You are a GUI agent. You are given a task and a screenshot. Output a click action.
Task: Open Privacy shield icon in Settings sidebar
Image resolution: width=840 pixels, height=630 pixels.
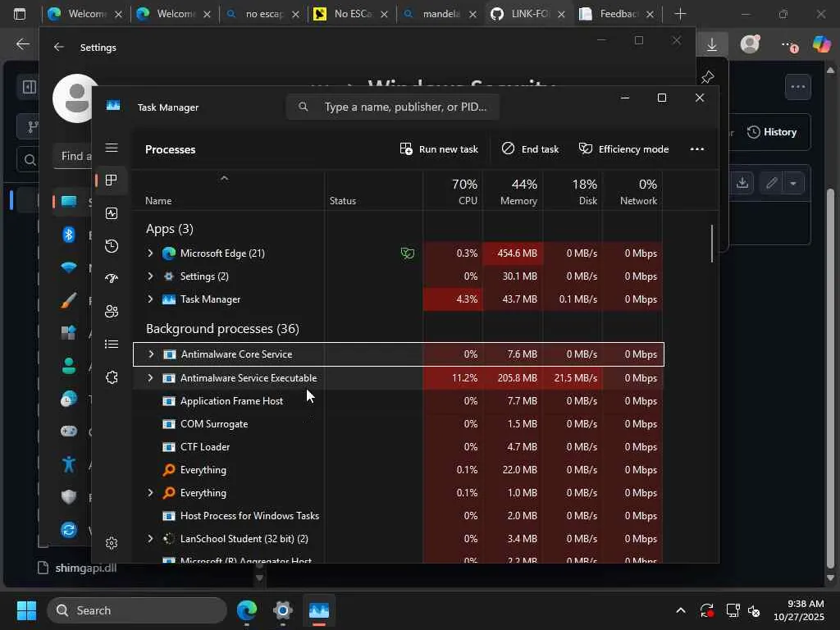[x=69, y=496]
